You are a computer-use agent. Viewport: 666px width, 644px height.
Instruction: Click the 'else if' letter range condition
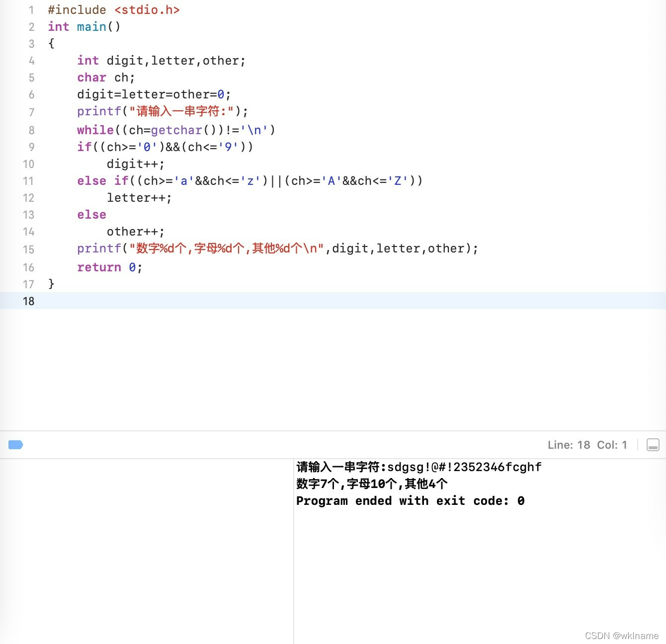click(250, 181)
